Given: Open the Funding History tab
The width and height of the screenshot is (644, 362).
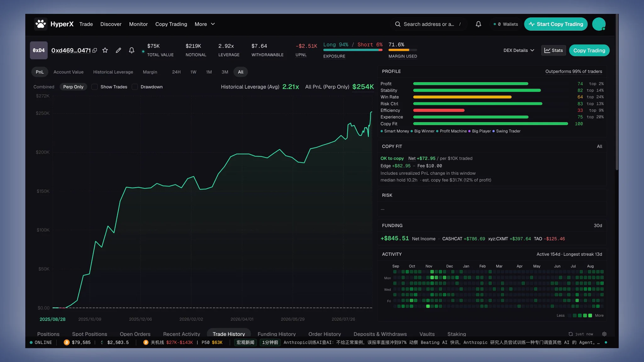Looking at the screenshot, I should 276,334.
